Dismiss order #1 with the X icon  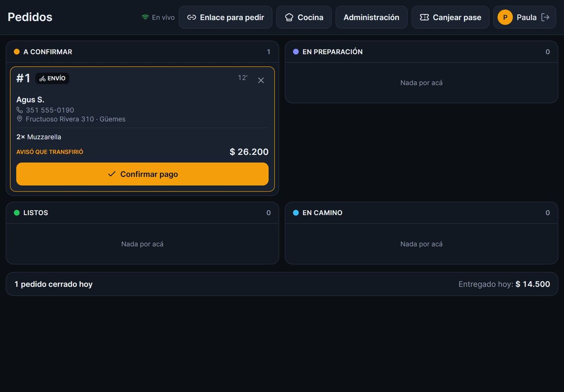261,80
